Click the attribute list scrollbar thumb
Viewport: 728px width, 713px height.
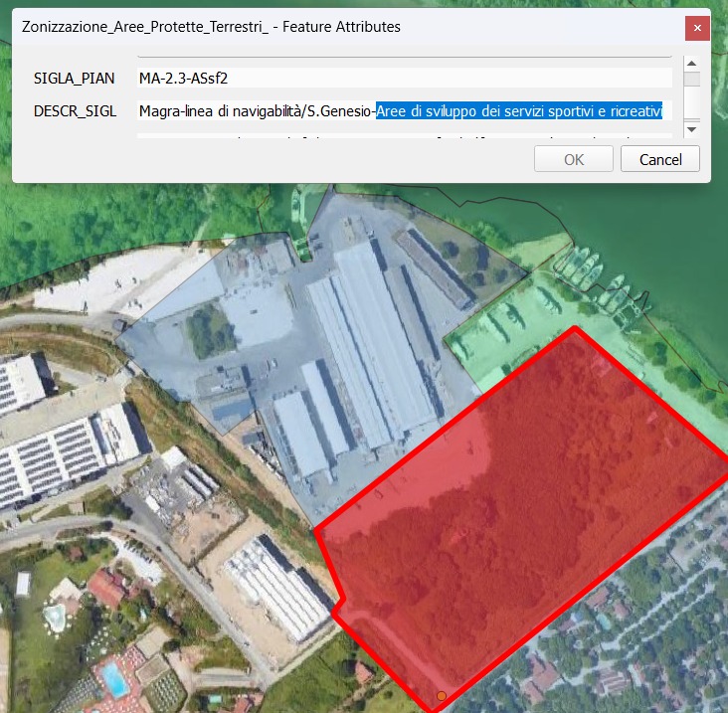click(691, 81)
